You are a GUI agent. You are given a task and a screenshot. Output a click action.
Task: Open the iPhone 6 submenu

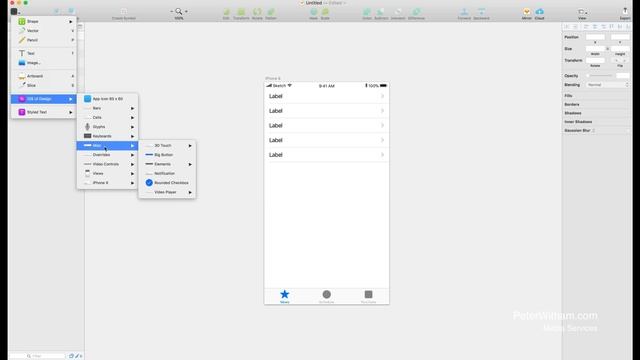click(107, 183)
